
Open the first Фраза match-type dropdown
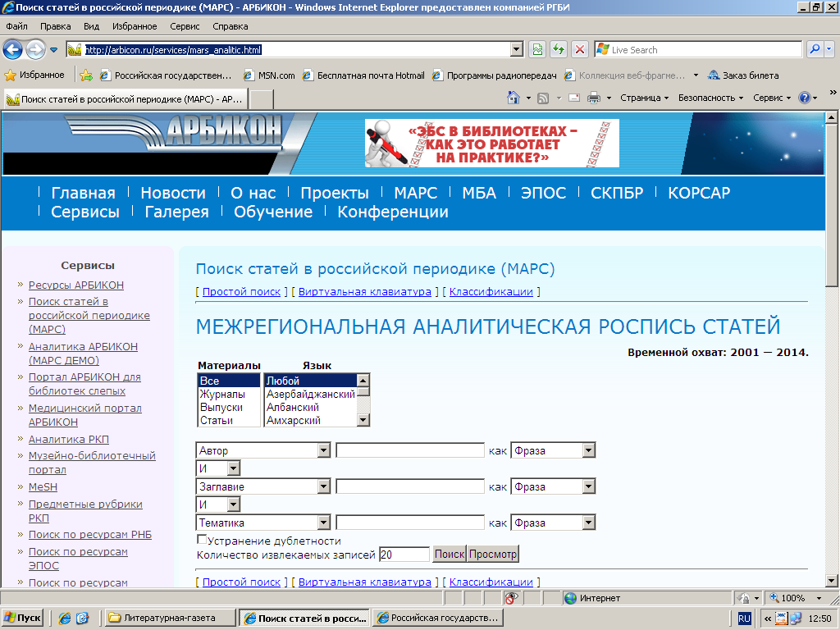click(x=587, y=450)
